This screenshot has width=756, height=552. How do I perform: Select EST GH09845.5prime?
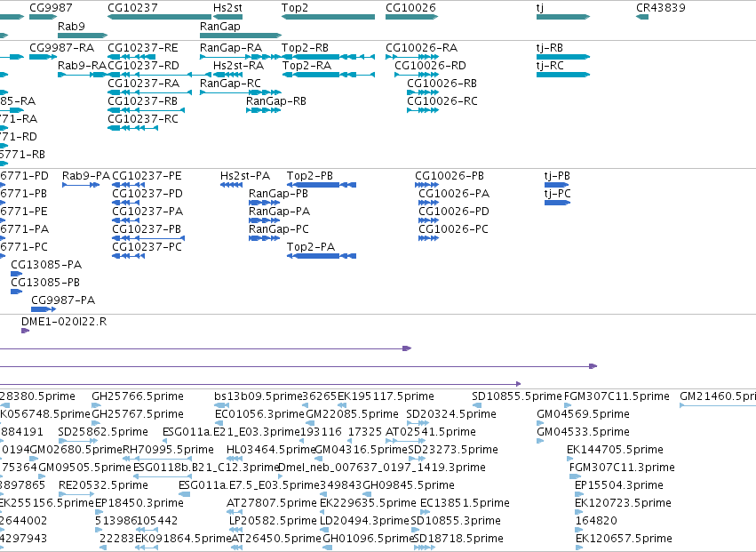point(409,485)
